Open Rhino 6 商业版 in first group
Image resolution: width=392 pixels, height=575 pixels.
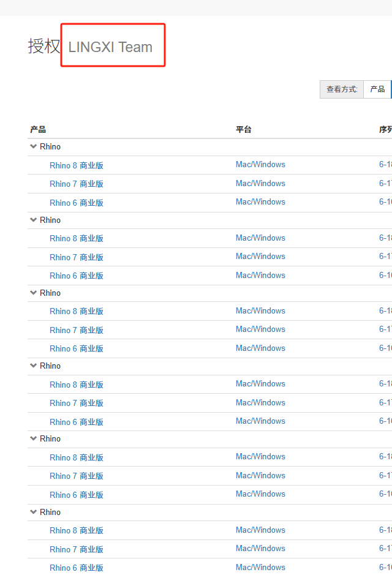pyautogui.click(x=77, y=203)
